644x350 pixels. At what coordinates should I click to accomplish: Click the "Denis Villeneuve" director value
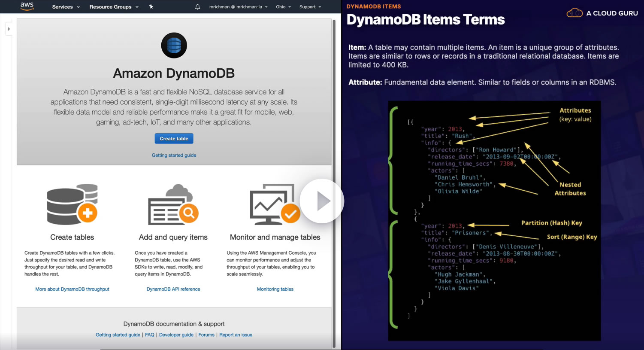[506, 247]
